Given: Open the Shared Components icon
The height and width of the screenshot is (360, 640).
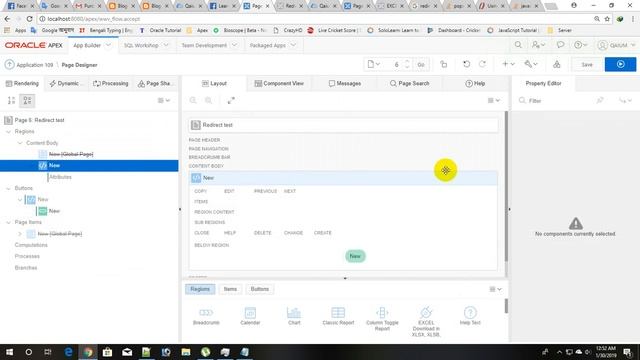Looking at the screenshot, I should [x=556, y=64].
